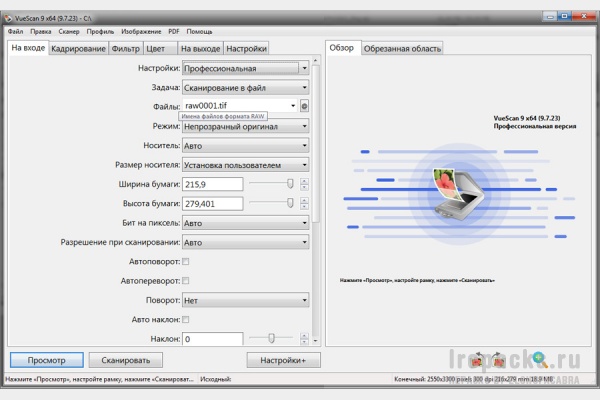Click the Просмотр button
This screenshot has width=600, height=400.
pyautogui.click(x=47, y=360)
